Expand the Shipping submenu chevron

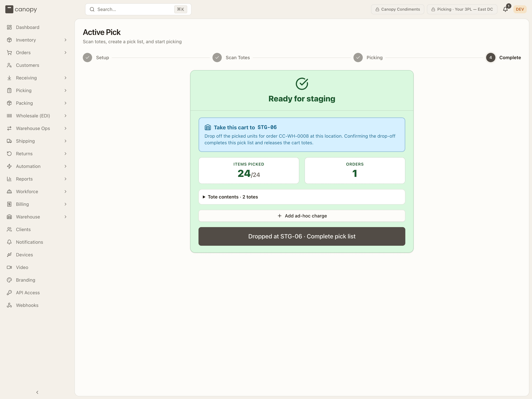click(x=65, y=141)
